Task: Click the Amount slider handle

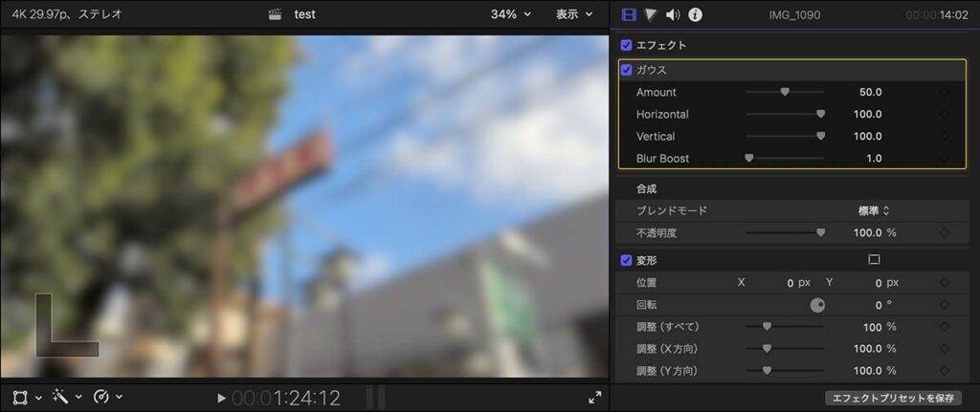Action: point(785,93)
